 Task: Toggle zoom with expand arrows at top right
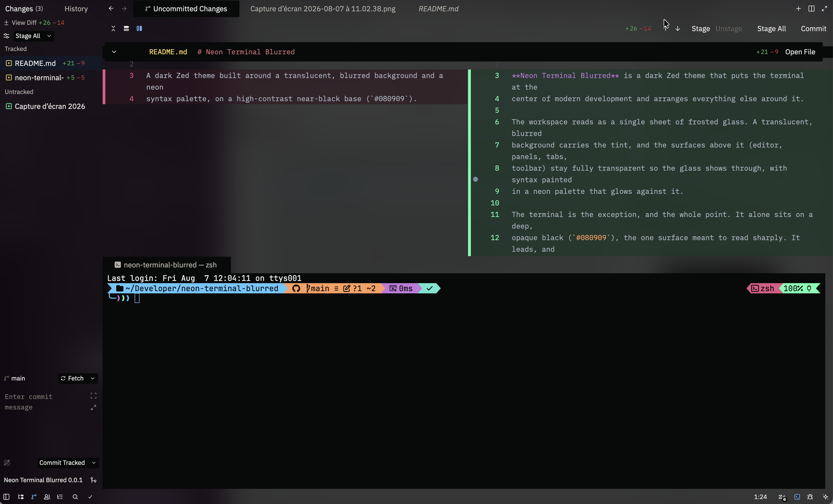click(824, 9)
